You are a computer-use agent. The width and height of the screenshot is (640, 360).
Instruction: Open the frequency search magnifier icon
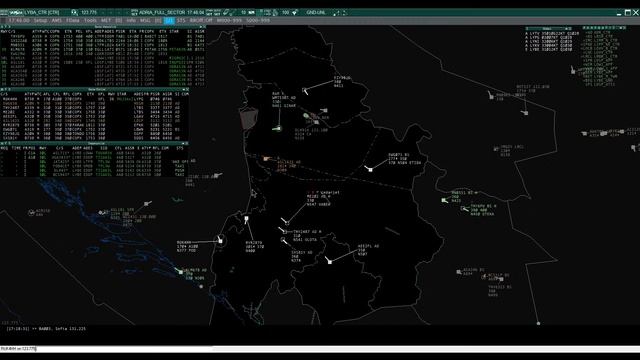74,13
